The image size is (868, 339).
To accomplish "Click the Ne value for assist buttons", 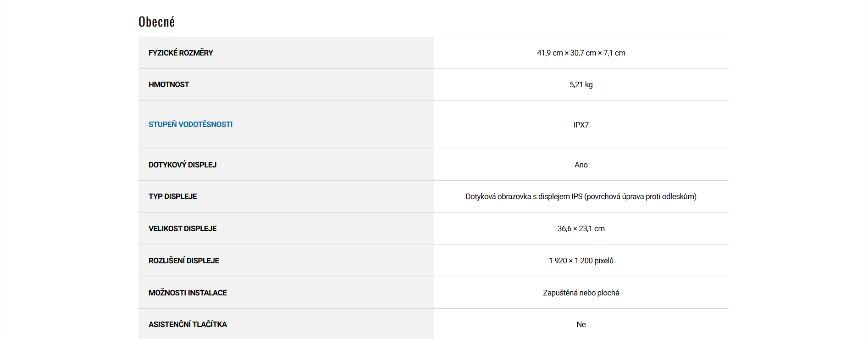I will click(x=581, y=324).
